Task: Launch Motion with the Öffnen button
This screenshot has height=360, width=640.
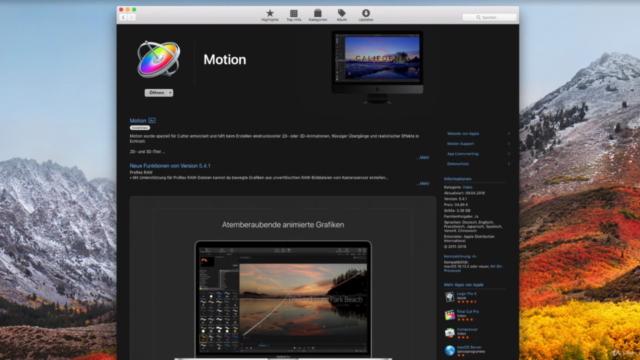Action: coord(156,93)
